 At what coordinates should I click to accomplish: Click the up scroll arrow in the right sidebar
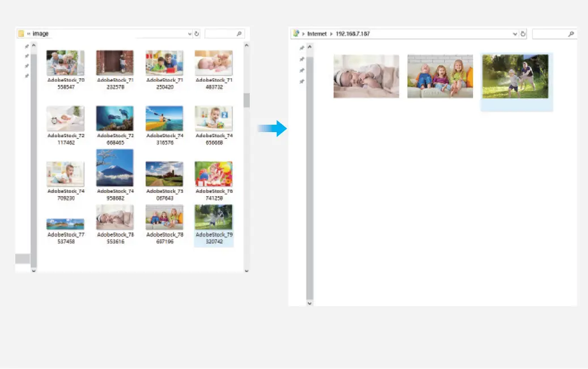(309, 48)
